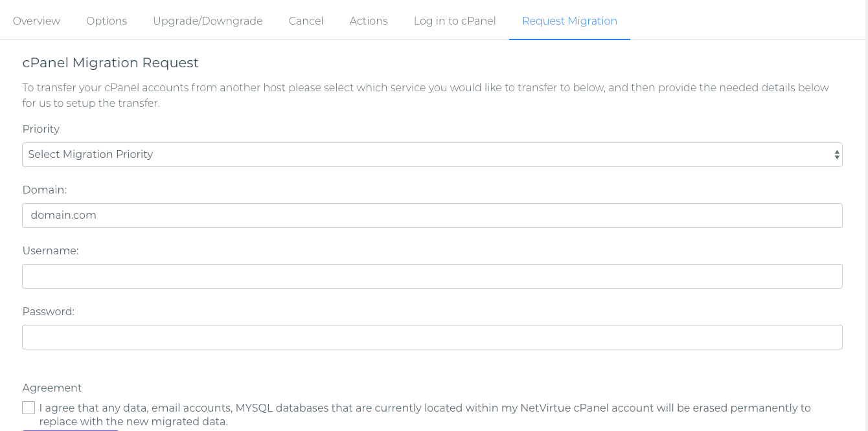The height and width of the screenshot is (431, 868).
Task: Click the up-down arrow icon on Priority select
Action: point(837,155)
